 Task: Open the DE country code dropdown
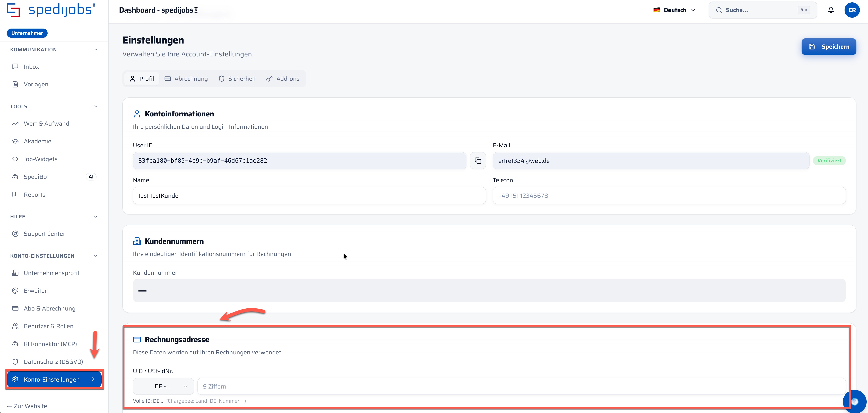coord(163,386)
